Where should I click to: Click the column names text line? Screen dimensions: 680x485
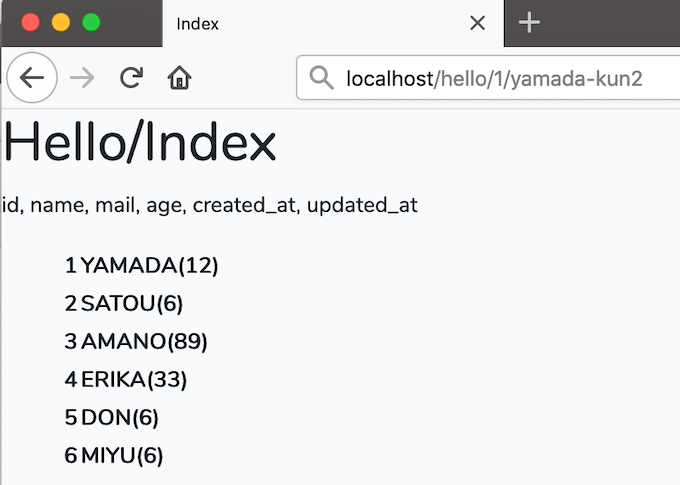(x=210, y=205)
